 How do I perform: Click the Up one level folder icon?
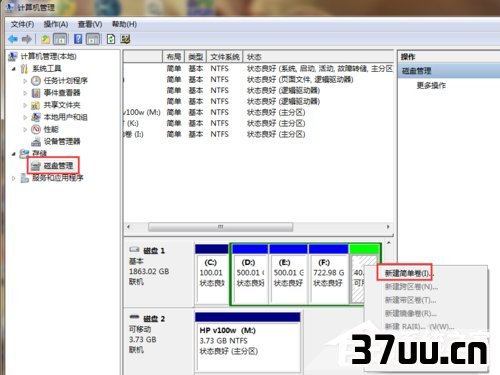pyautogui.click(x=45, y=40)
